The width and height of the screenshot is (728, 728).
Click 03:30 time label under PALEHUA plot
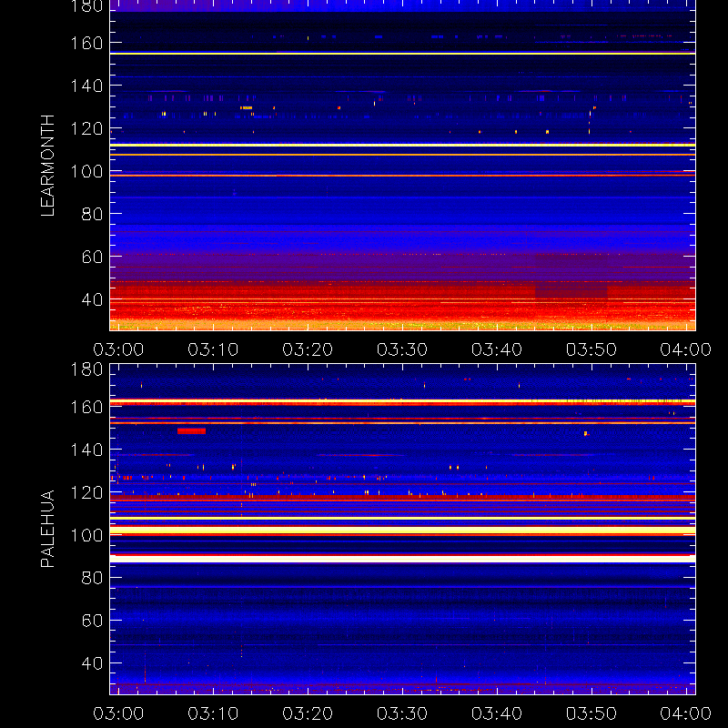(402, 713)
